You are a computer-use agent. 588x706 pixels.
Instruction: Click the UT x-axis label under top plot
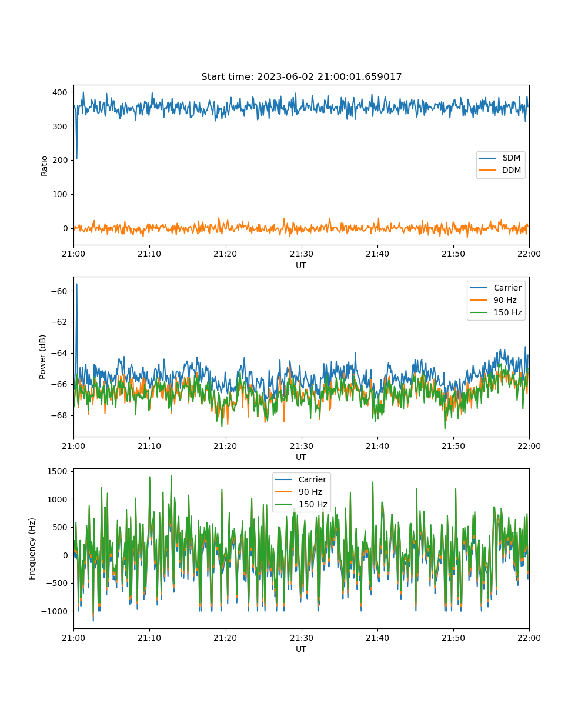(301, 265)
